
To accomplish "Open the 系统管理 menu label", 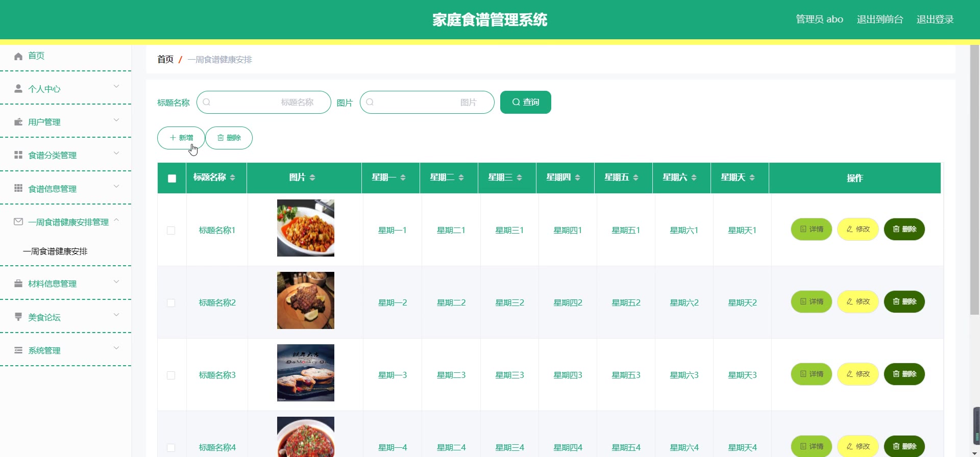I will (44, 350).
